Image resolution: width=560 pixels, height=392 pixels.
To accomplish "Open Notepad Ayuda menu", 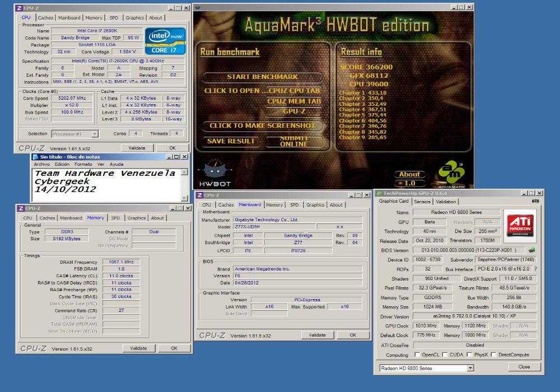I will coord(116,164).
